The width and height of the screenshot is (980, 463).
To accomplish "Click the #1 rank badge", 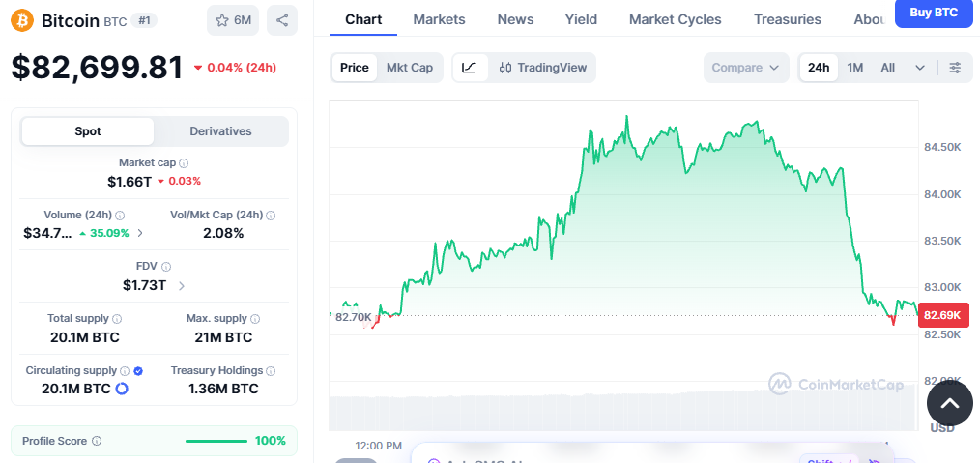I will [x=144, y=20].
